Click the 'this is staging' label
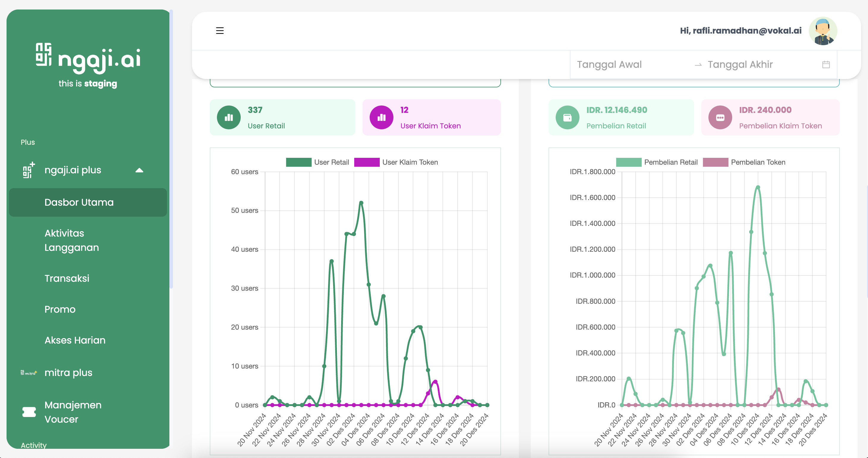Screen dimensions: 868x458 pos(88,84)
